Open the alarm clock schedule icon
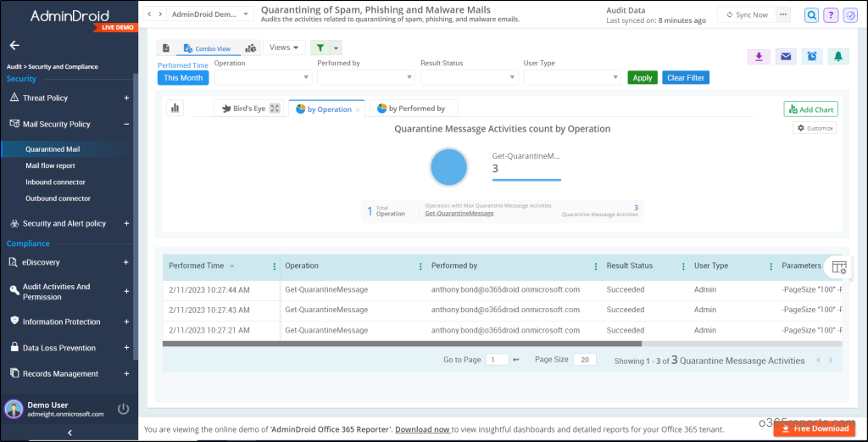 [x=812, y=57]
